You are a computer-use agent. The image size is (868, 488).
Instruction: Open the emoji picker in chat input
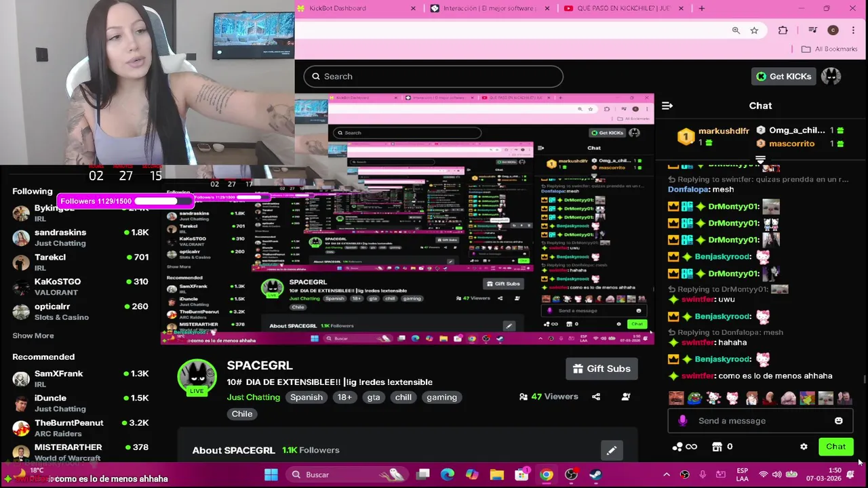[x=839, y=421]
